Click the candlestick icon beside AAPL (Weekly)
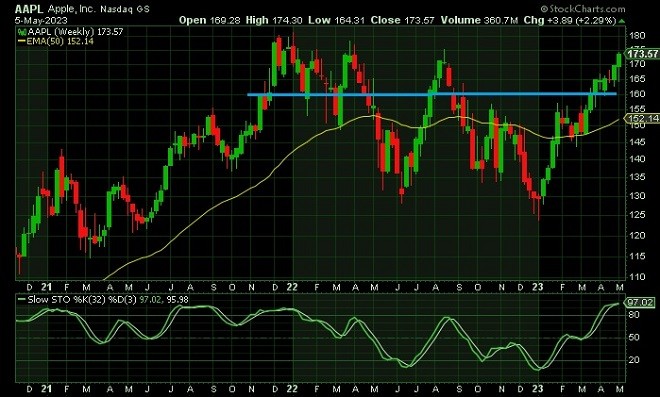The width and height of the screenshot is (660, 397). tap(22, 32)
